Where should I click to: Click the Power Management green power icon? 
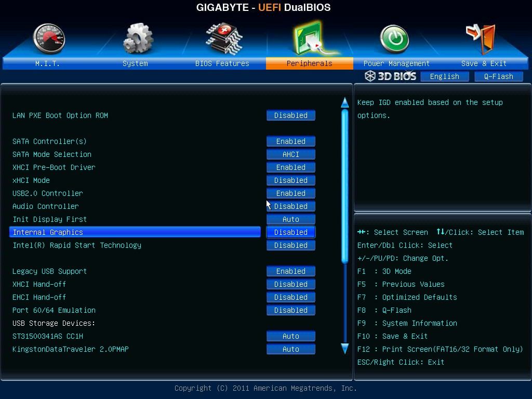tap(395, 39)
